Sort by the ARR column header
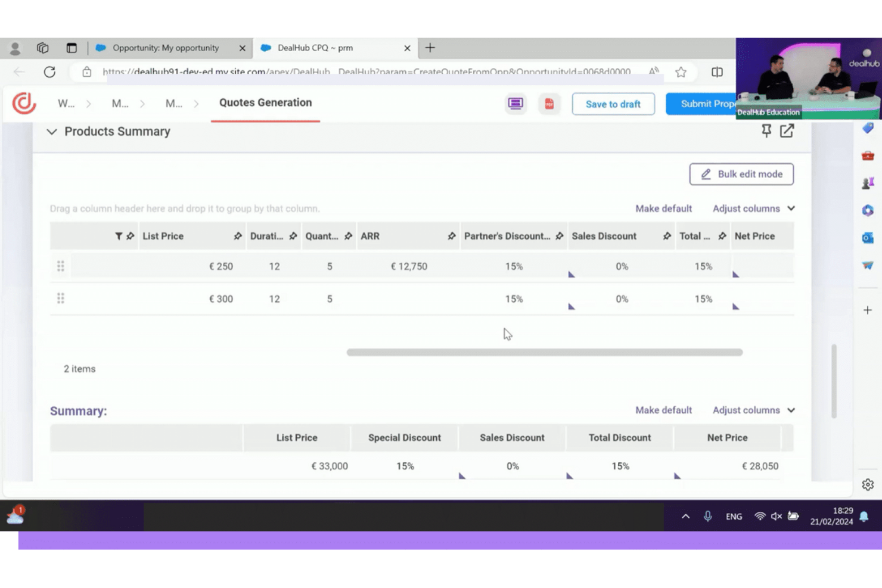 [370, 237]
